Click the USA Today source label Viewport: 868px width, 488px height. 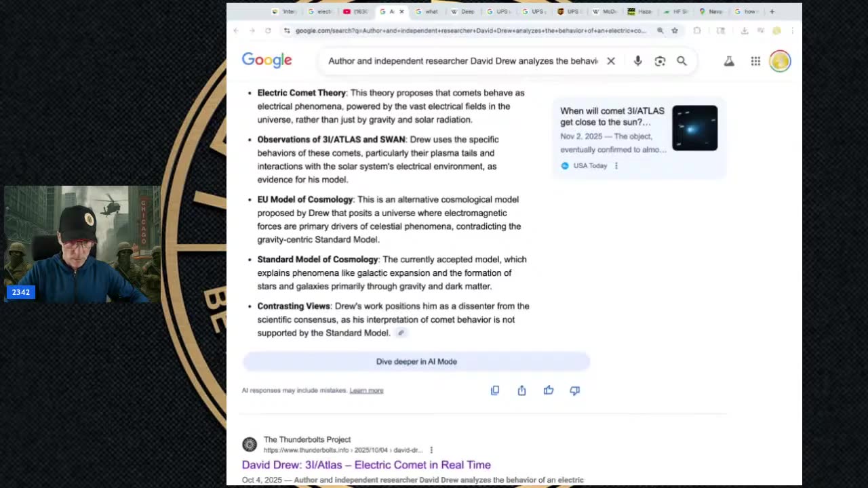(590, 165)
